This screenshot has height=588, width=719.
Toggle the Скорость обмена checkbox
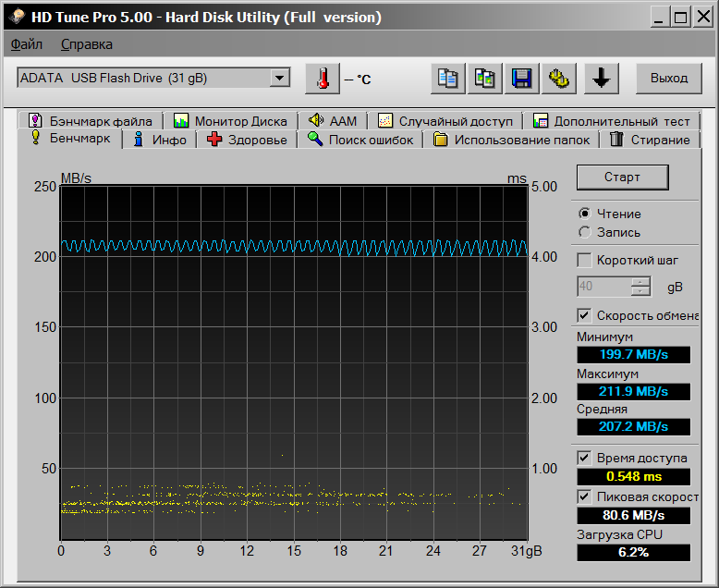pos(584,315)
